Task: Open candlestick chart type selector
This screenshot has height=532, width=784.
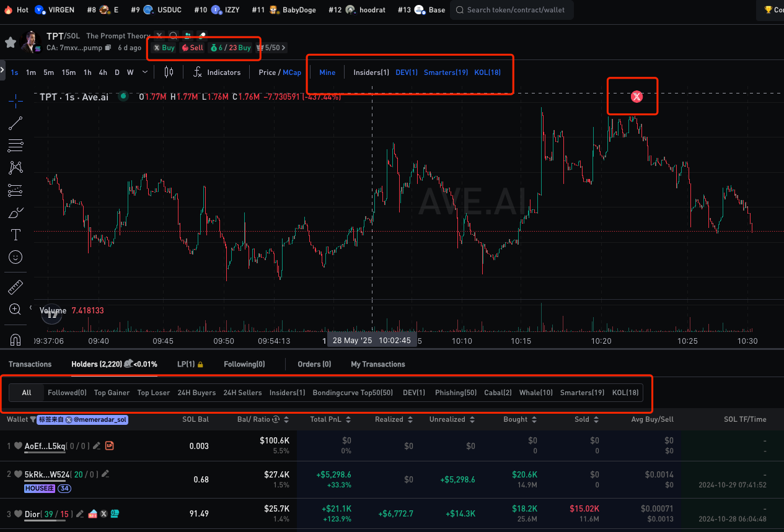Action: coord(169,72)
